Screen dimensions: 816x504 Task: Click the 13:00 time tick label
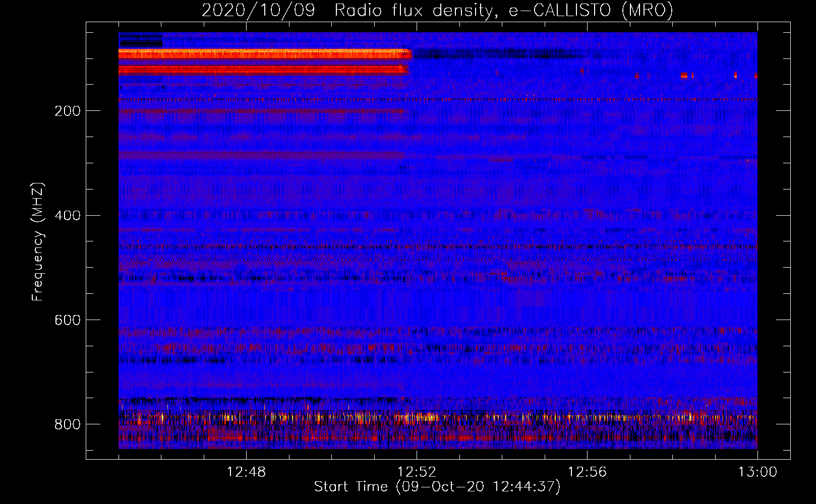click(757, 472)
